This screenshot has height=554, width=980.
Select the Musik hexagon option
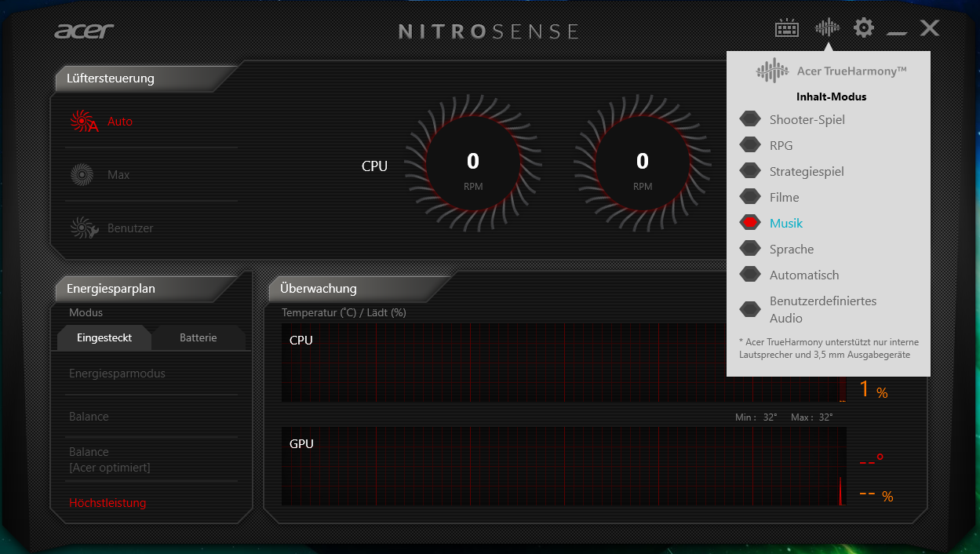[x=751, y=224]
